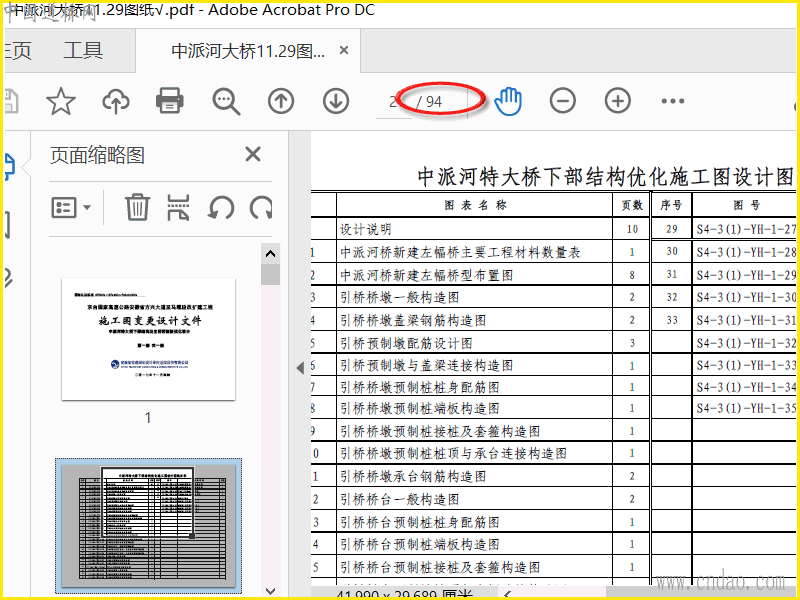The image size is (800, 600).
Task: Click the thumbnail panel scrollbar handle
Action: pyautogui.click(x=270, y=274)
